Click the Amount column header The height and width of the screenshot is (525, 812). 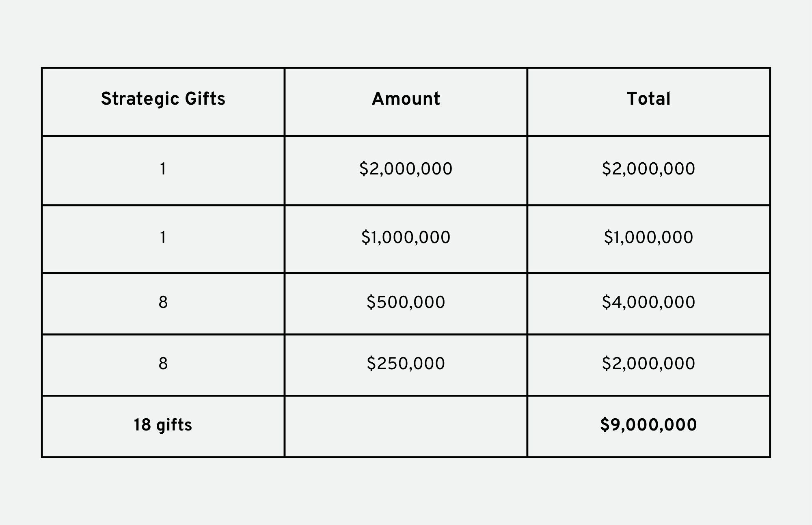click(406, 101)
